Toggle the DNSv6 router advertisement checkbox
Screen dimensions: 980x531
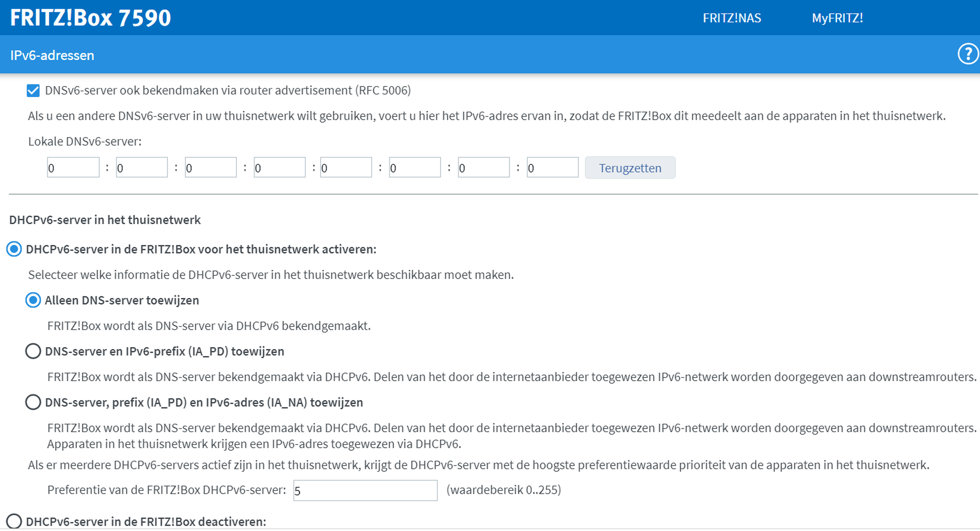tap(33, 91)
